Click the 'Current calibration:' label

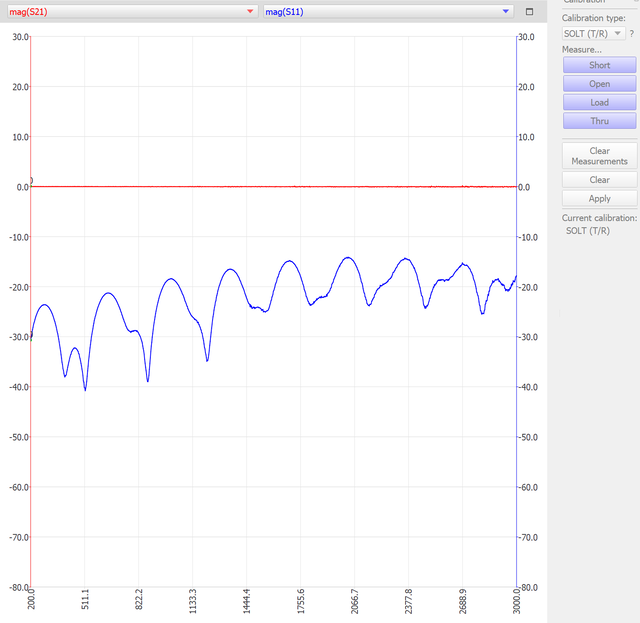coord(599,218)
